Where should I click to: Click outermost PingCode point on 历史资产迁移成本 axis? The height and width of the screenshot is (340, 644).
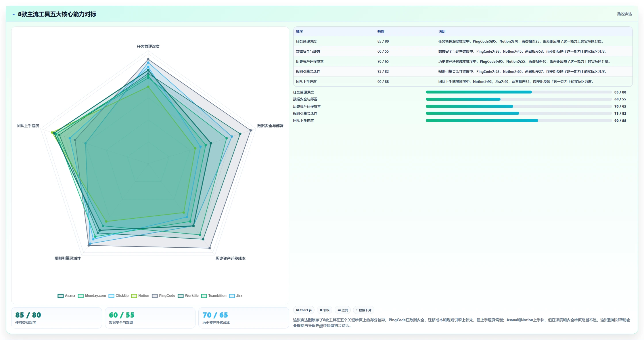(210, 248)
